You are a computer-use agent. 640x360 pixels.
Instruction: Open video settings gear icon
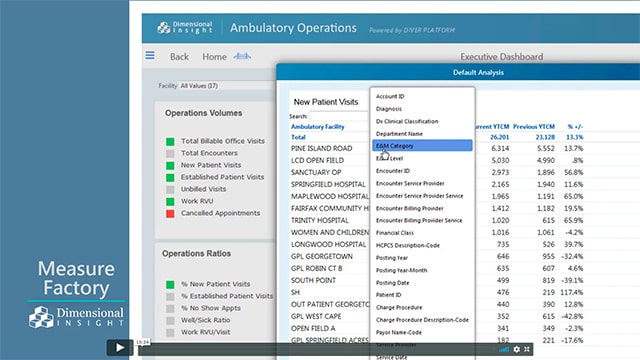pyautogui.click(x=517, y=349)
